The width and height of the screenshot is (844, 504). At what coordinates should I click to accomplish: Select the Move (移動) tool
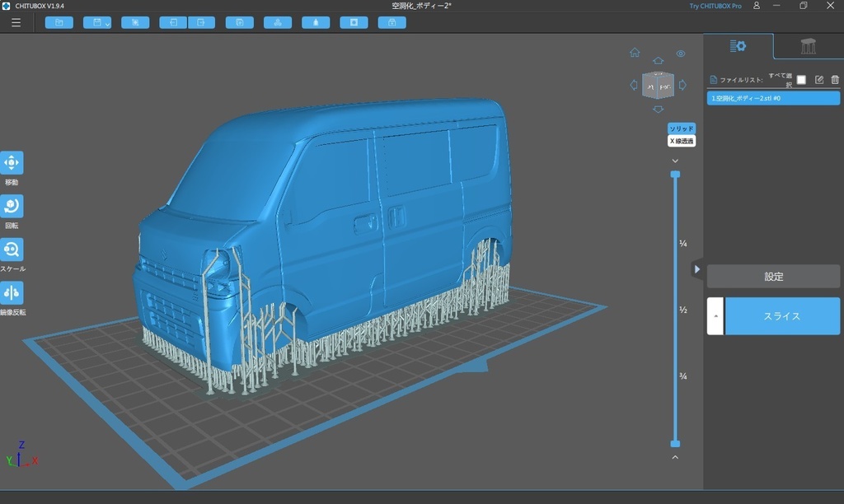click(x=12, y=162)
